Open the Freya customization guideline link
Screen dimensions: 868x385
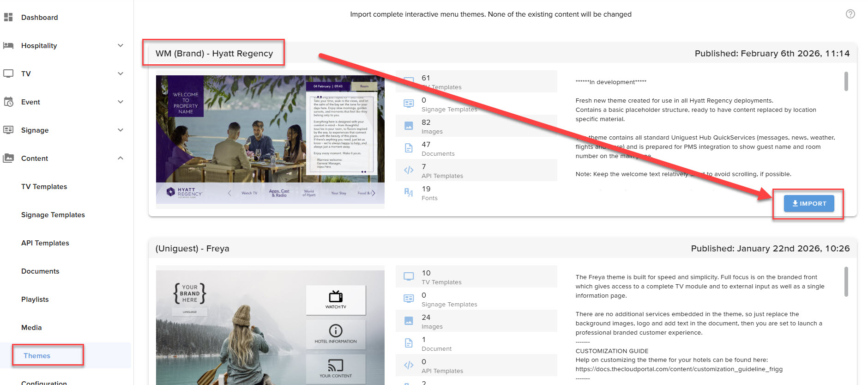pyautogui.click(x=679, y=369)
